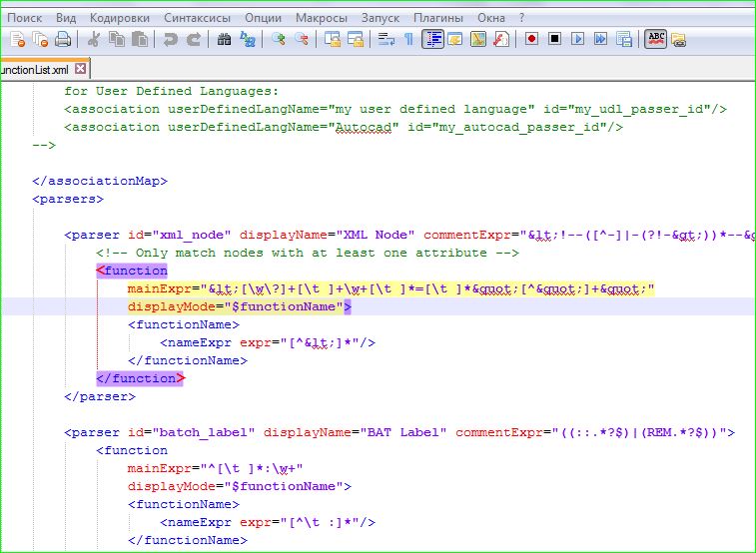Click the '<parsers>' tag line
Viewport: 756px width, 553px height.
pos(68,199)
